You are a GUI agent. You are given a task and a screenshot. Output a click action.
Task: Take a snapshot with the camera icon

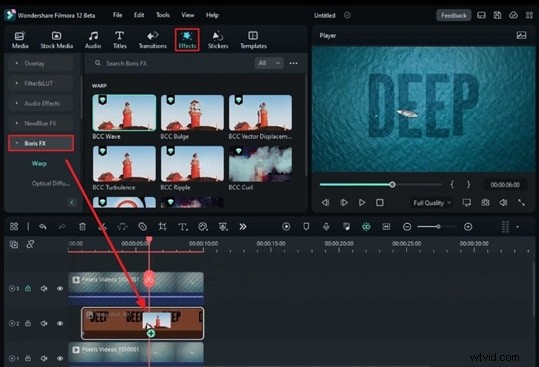point(485,203)
